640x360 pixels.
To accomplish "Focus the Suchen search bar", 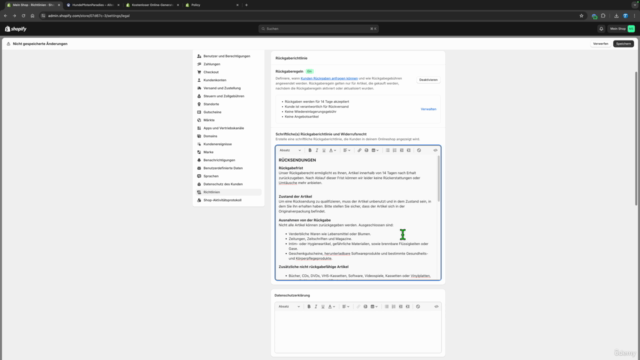I will click(318, 29).
